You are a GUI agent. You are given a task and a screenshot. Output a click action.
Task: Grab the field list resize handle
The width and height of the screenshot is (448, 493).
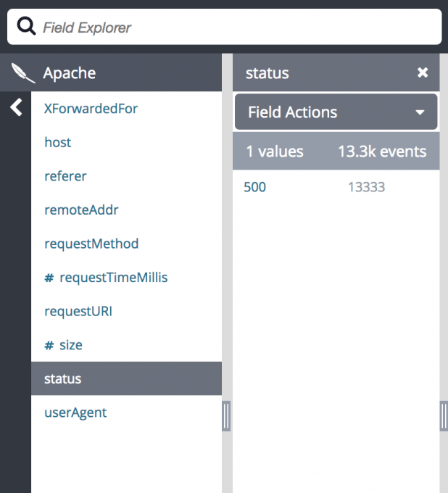click(225, 416)
